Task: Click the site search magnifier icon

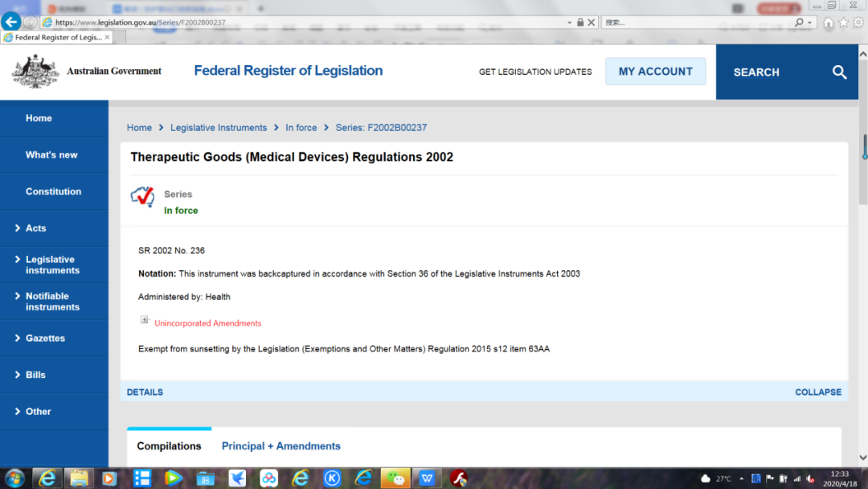Action: (x=839, y=72)
